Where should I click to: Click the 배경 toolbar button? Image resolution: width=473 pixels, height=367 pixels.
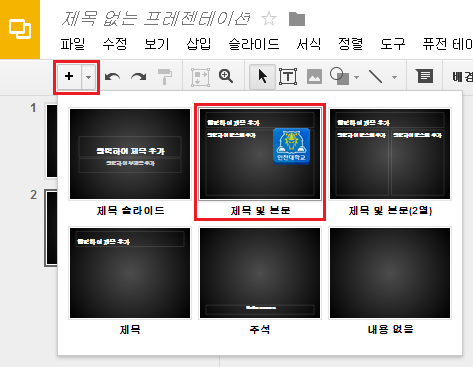click(462, 77)
